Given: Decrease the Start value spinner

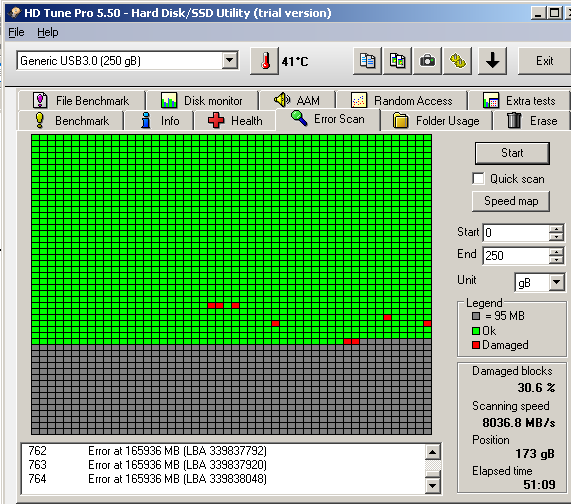Looking at the screenshot, I should pos(556,237).
